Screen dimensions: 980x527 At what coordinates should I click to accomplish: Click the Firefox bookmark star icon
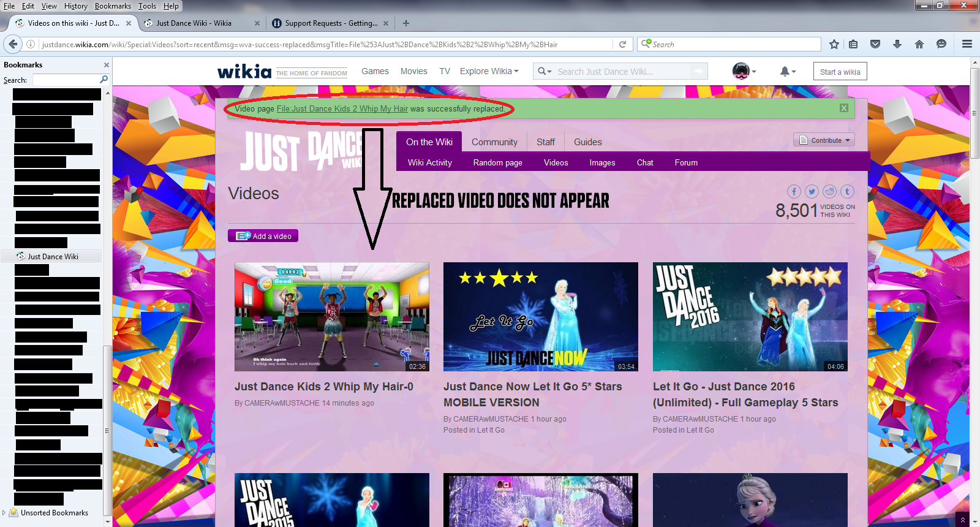tap(834, 44)
